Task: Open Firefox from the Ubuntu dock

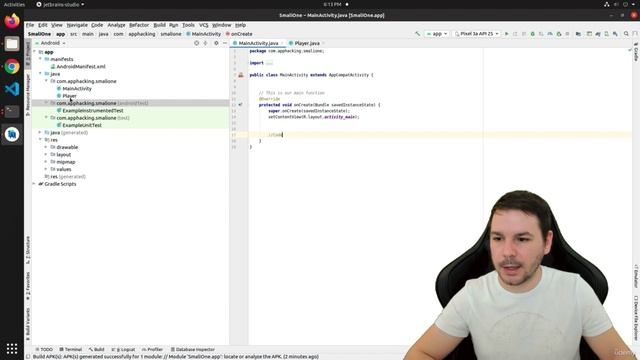Action: pos(12,21)
